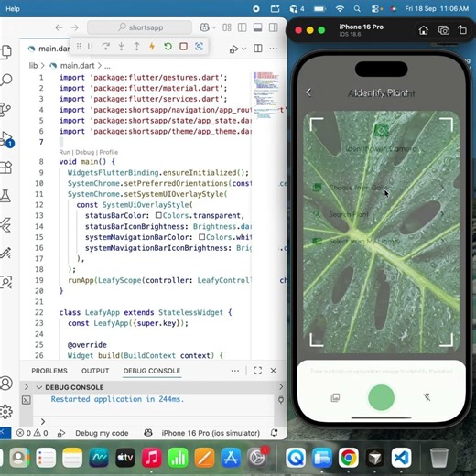This screenshot has width=476, height=476.
Task: Switch to the DEBUG CONSOLE tab
Action: 152,371
